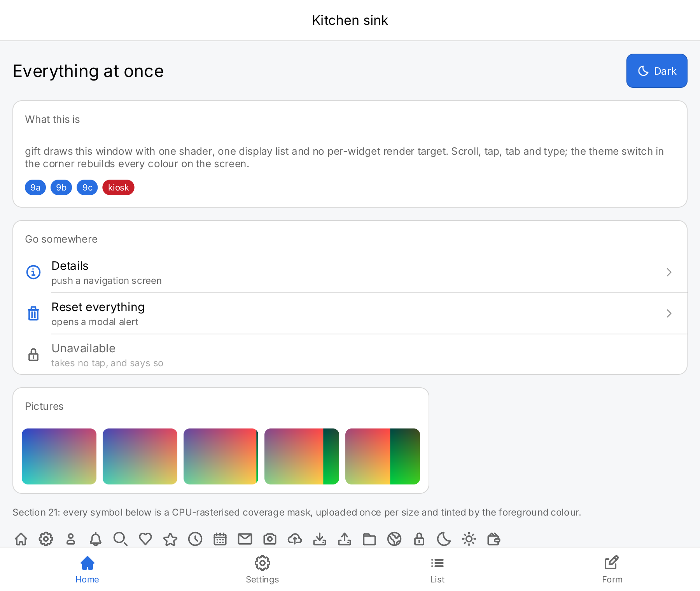This screenshot has width=700, height=591.
Task: Click the 'Everything at once' heading
Action: pos(88,71)
